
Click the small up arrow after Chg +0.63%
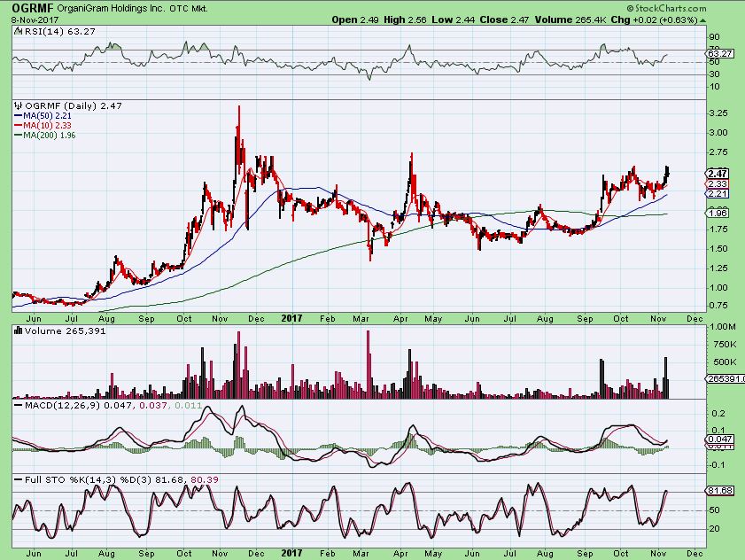tap(702, 20)
